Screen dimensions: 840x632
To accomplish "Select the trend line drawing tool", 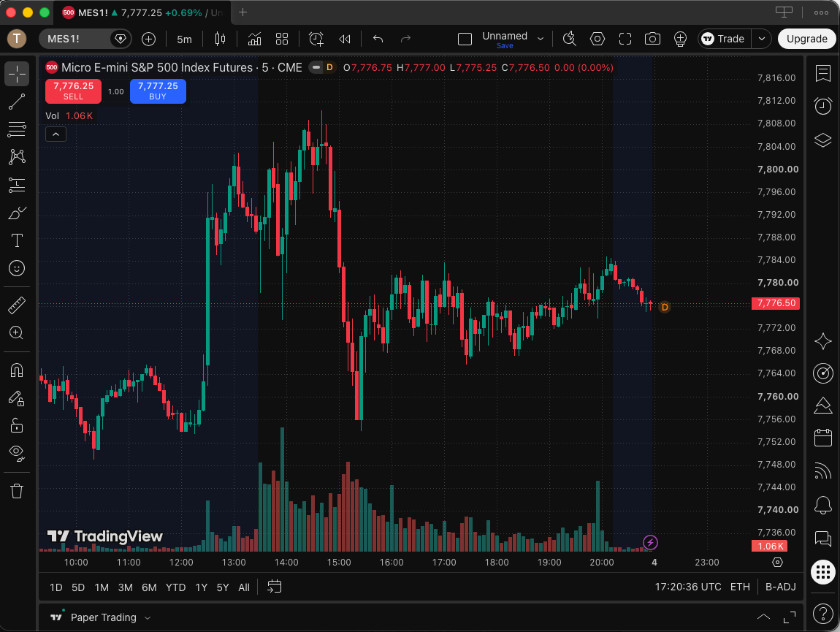I will 17,102.
